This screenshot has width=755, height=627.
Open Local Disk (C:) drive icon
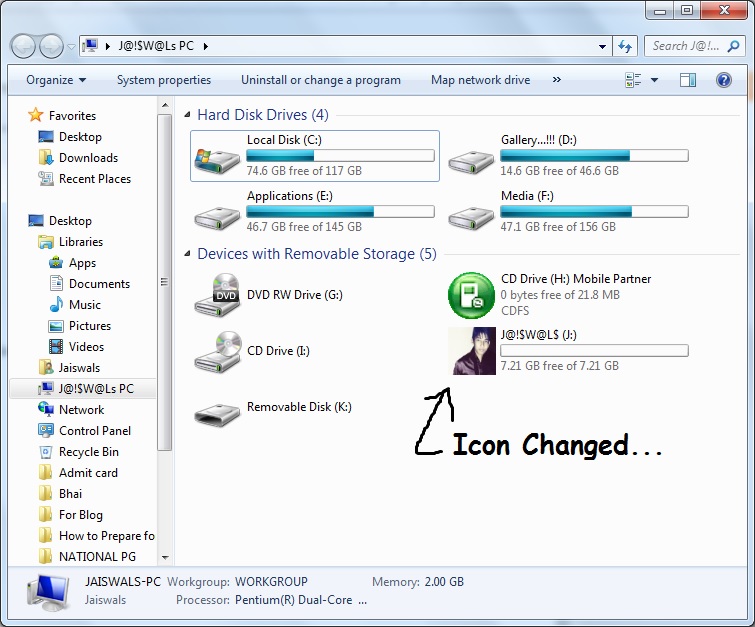(x=217, y=160)
